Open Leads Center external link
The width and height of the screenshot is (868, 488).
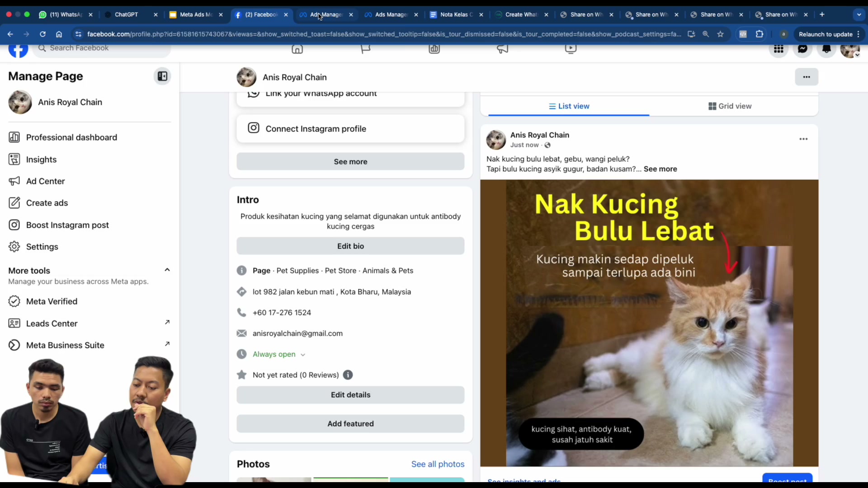tap(90, 324)
